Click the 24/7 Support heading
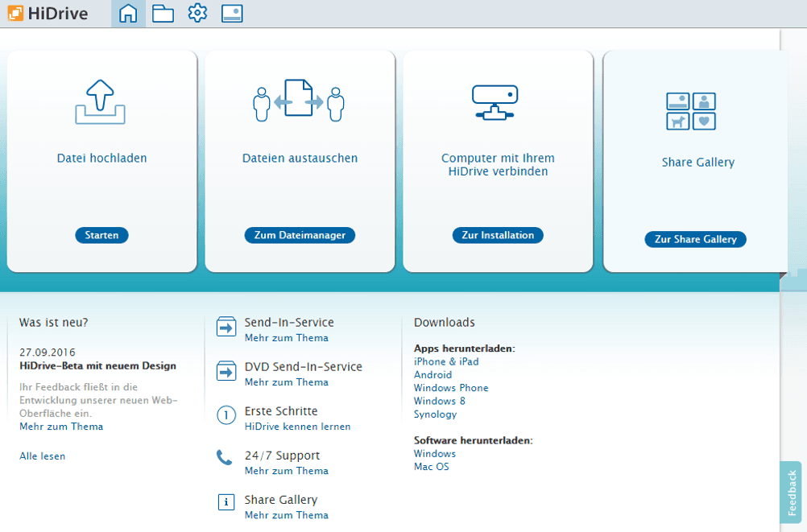This screenshot has width=807, height=532. (282, 456)
